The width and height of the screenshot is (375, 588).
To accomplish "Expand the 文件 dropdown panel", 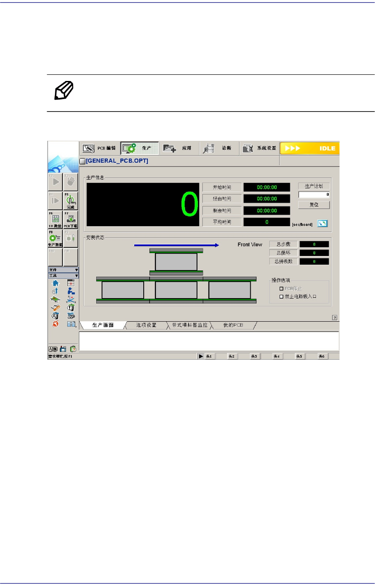I will [63, 270].
